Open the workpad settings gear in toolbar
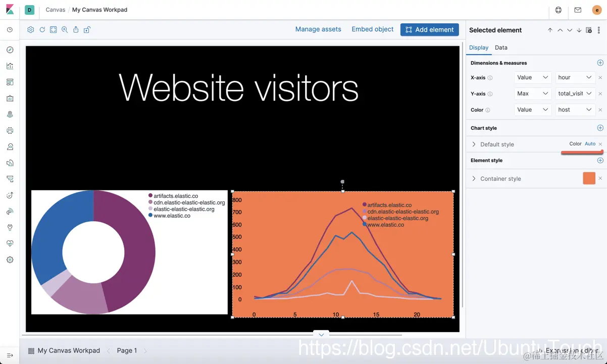The image size is (607, 364). [x=31, y=30]
